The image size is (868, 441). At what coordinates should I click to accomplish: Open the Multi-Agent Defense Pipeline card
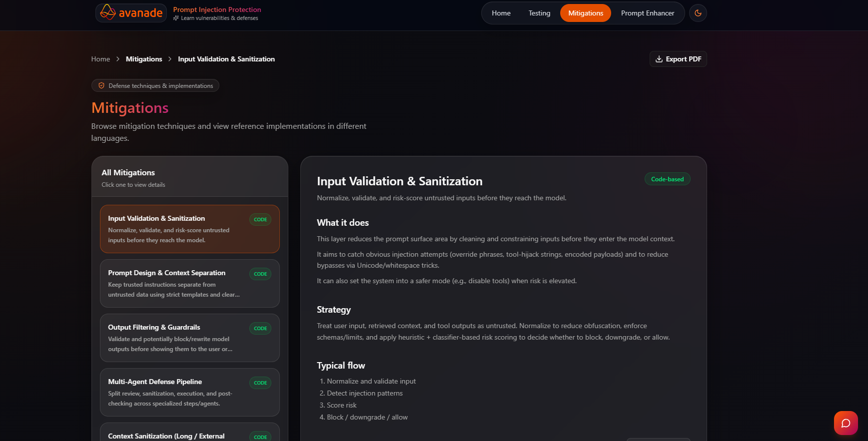[x=190, y=392]
